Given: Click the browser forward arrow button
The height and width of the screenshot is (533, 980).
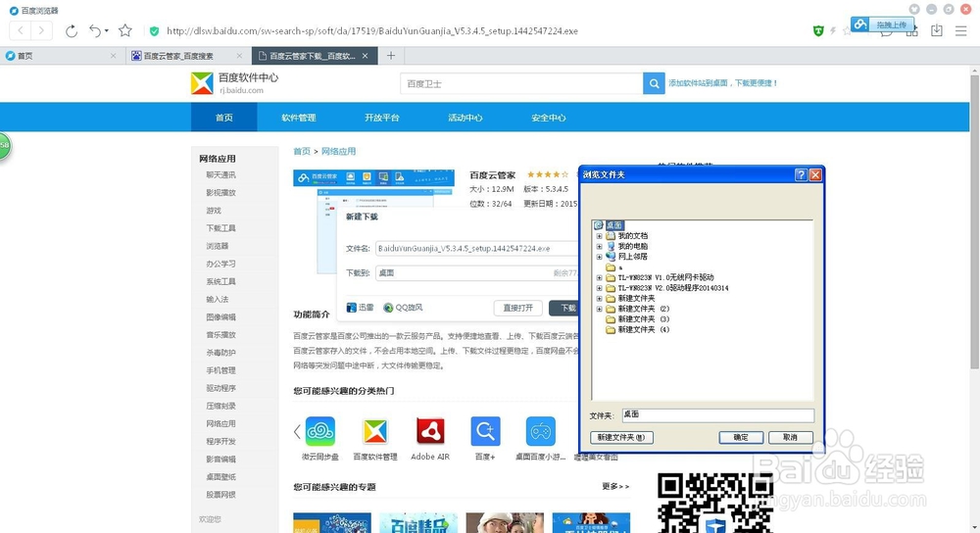Looking at the screenshot, I should 41,30.
